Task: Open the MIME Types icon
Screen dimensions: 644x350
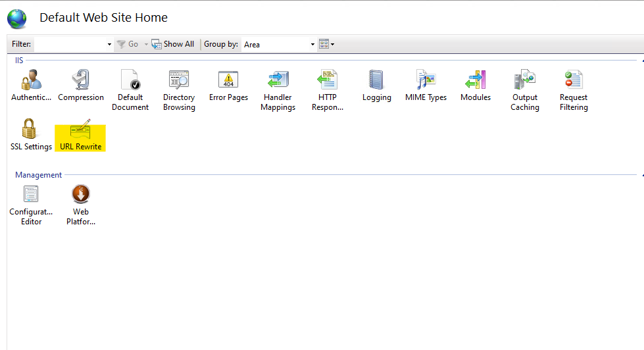Action: pyautogui.click(x=426, y=80)
